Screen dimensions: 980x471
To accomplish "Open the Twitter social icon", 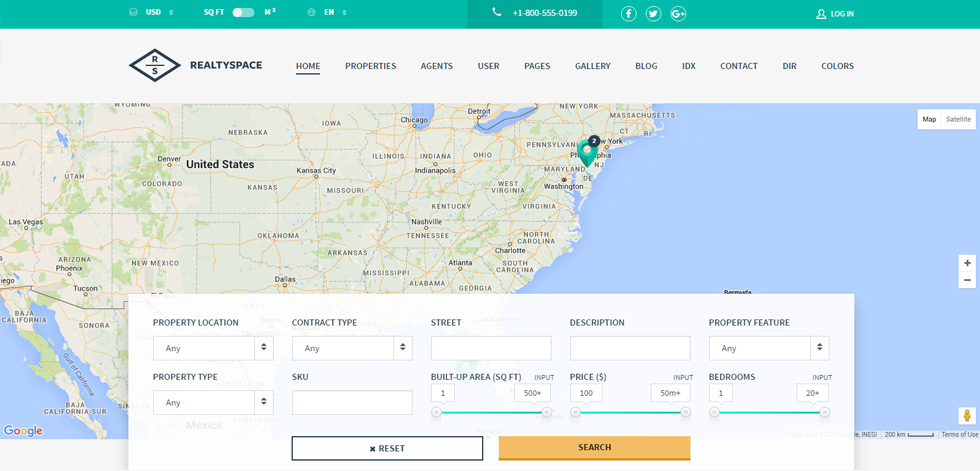I will 653,14.
